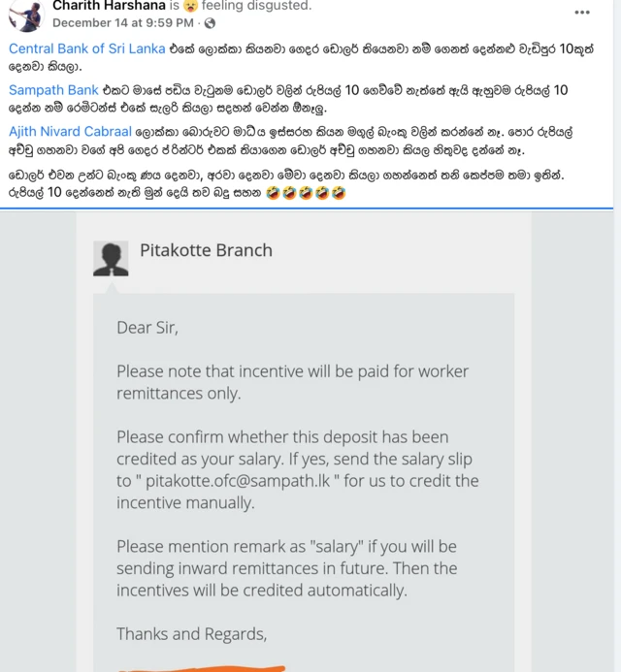Click the laughing emojis at post end
Screen dimensions: 621x672
[x=306, y=194]
